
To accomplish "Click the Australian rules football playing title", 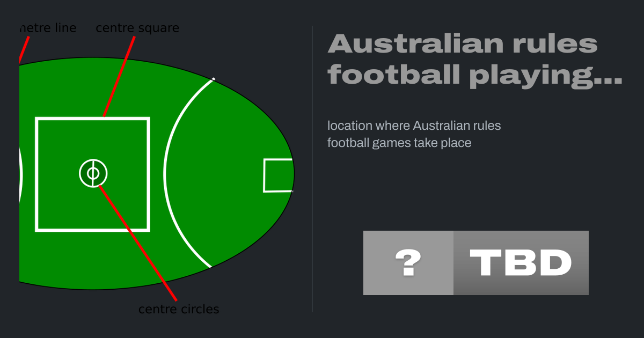I will click(475, 59).
